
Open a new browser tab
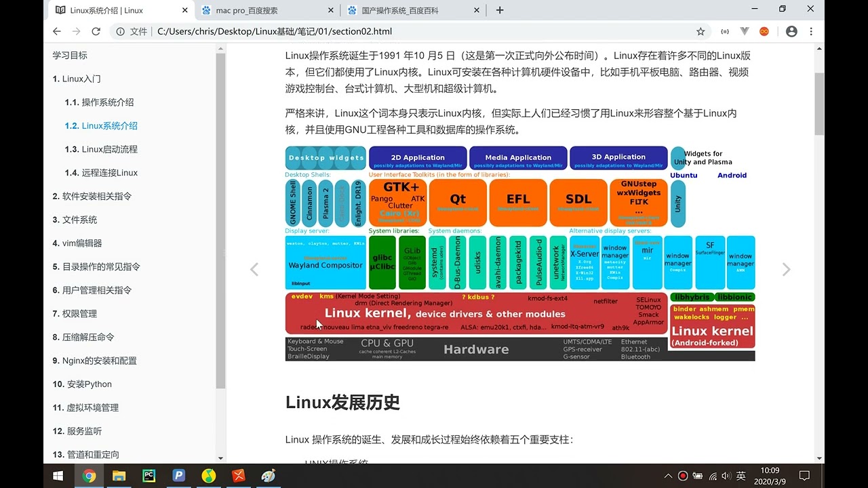coord(500,10)
